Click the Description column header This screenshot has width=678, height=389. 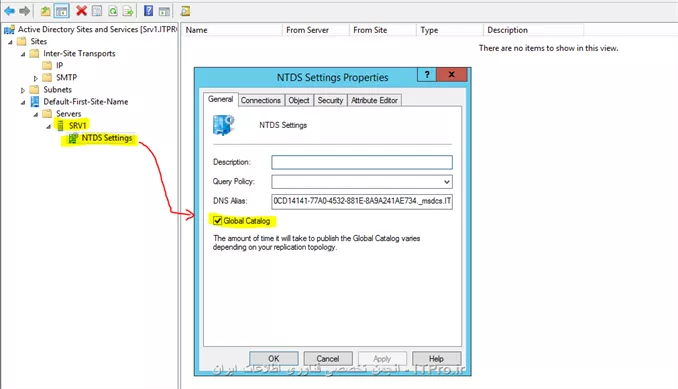point(533,30)
